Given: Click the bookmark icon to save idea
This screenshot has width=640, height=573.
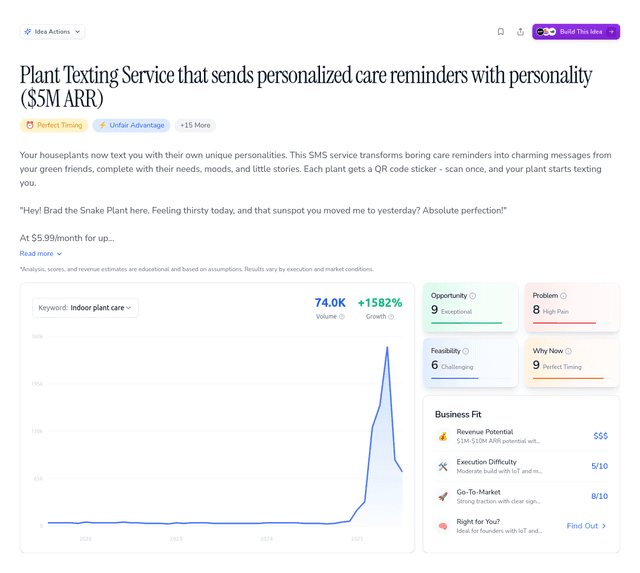Looking at the screenshot, I should click(501, 32).
